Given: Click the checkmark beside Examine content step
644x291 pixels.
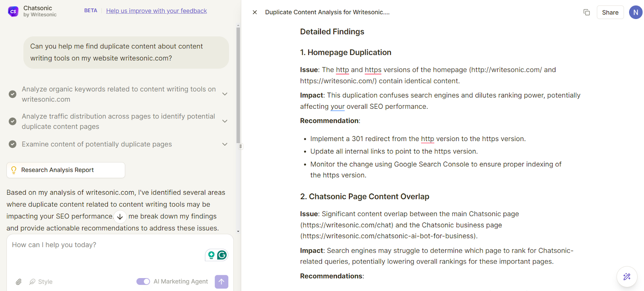Looking at the screenshot, I should [x=12, y=144].
